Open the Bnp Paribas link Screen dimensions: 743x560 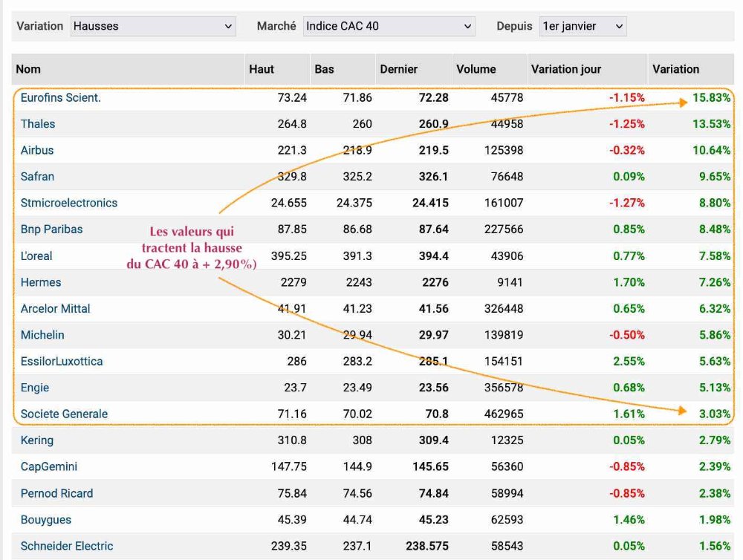[51, 229]
